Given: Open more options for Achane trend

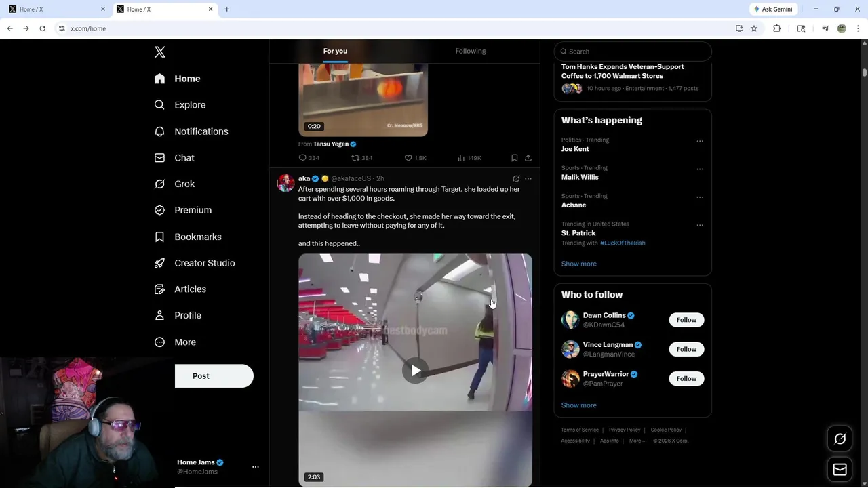Looking at the screenshot, I should point(700,197).
